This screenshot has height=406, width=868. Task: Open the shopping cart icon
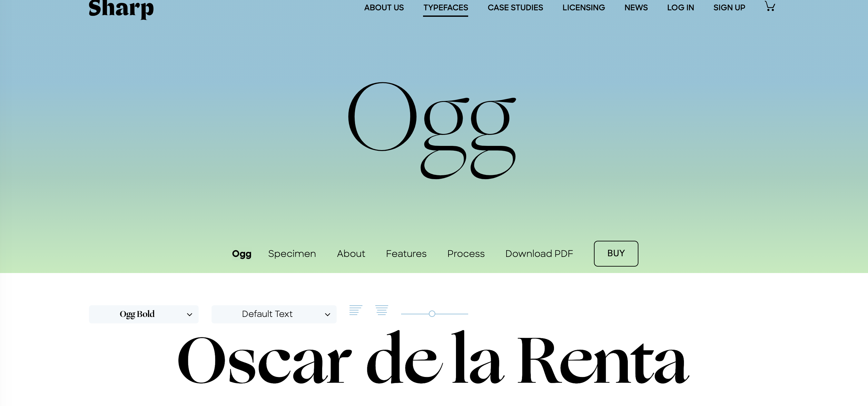point(770,6)
